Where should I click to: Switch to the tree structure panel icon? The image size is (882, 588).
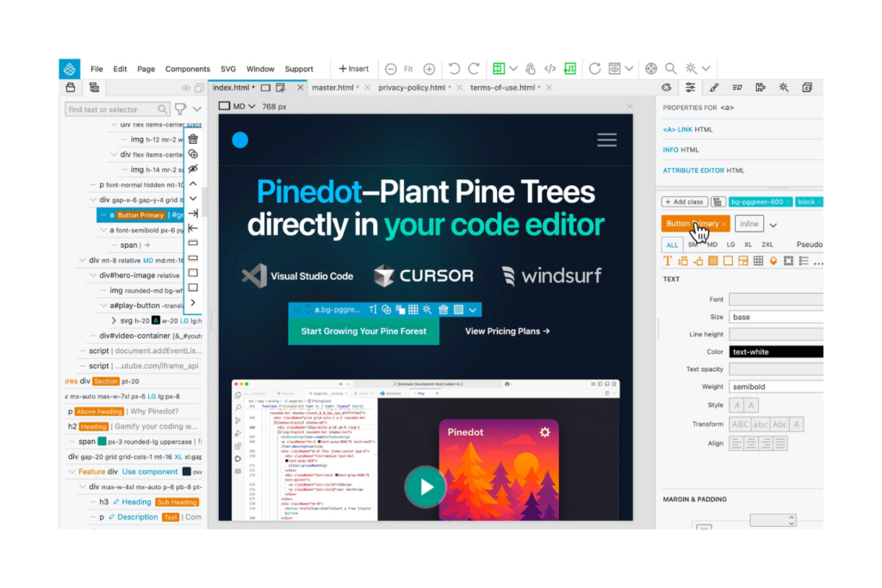pyautogui.click(x=94, y=87)
